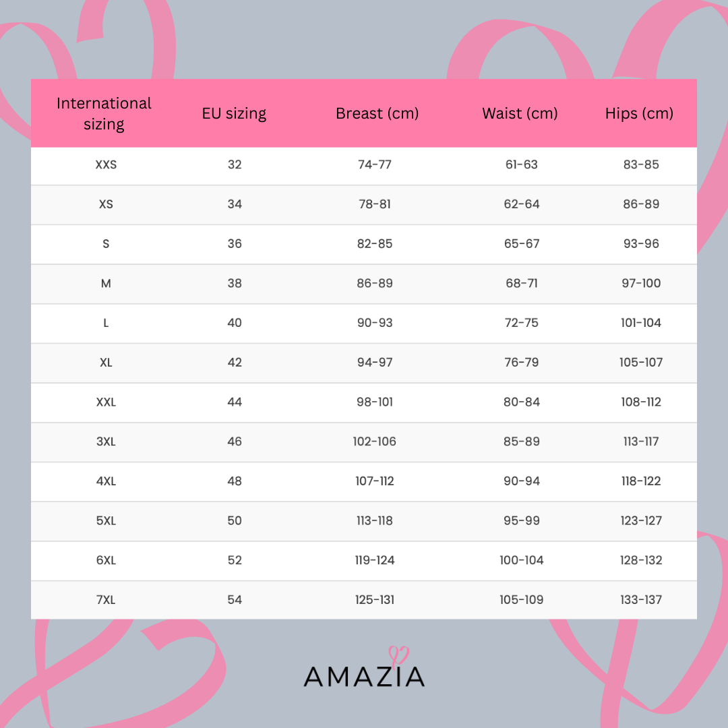Click hips measurement 133-137 cell

tap(641, 600)
